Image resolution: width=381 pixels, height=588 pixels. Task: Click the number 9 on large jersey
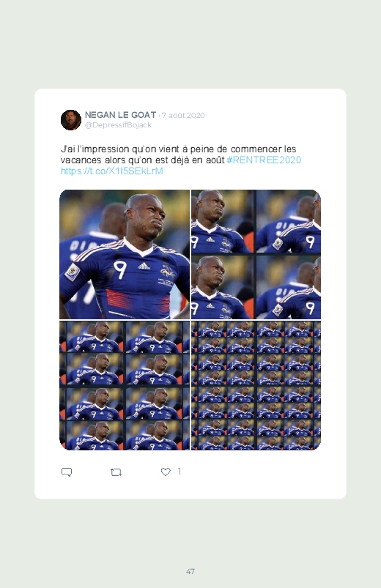(x=119, y=270)
